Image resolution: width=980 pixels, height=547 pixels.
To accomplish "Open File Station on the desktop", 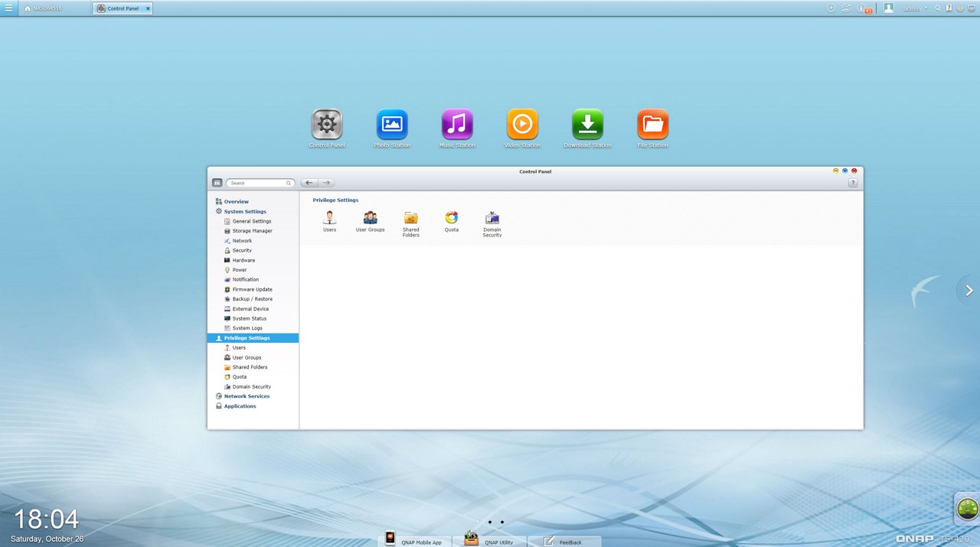I will tap(652, 125).
